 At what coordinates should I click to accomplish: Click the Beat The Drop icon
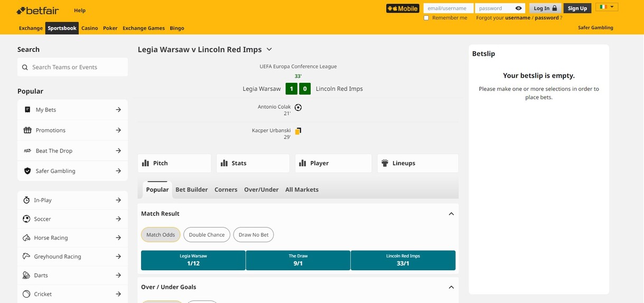tap(27, 151)
